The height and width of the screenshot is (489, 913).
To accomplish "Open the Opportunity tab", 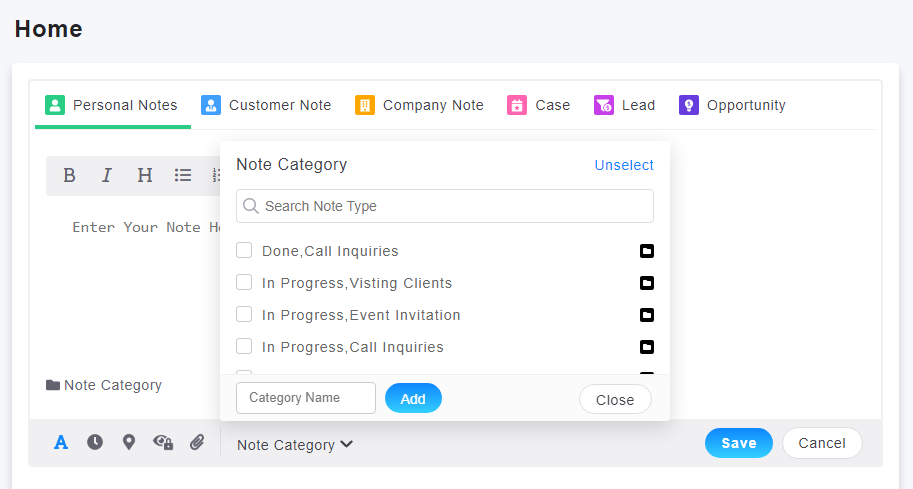I will [732, 105].
